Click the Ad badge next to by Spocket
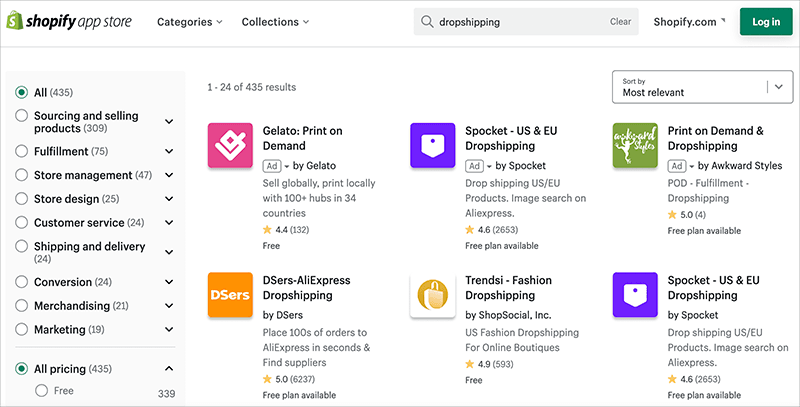 click(x=474, y=166)
